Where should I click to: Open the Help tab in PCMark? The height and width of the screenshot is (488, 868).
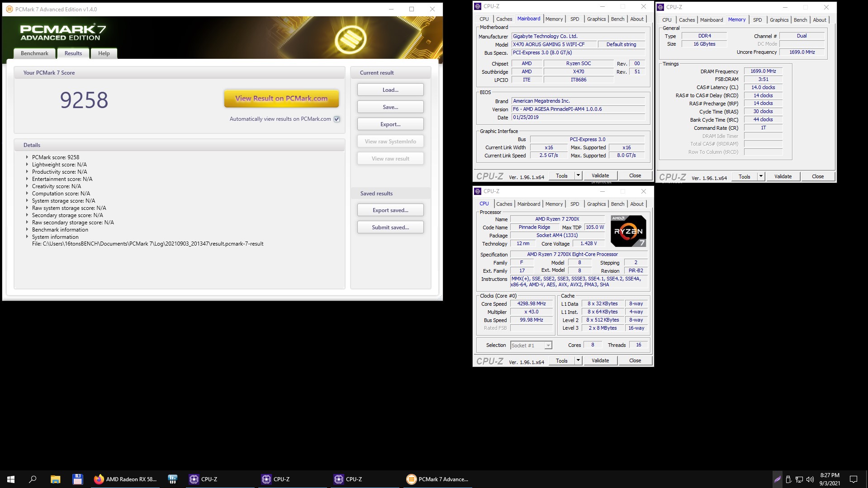tap(104, 53)
